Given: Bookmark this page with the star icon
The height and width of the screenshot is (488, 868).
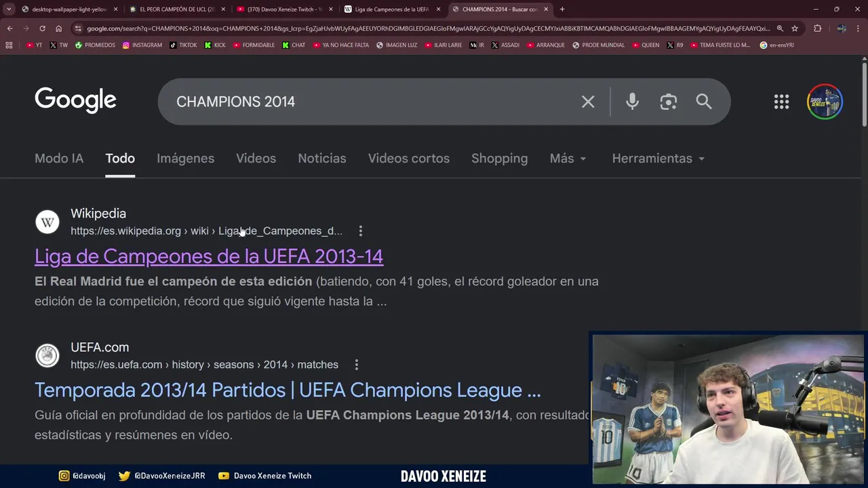Looking at the screenshot, I should pos(795,28).
